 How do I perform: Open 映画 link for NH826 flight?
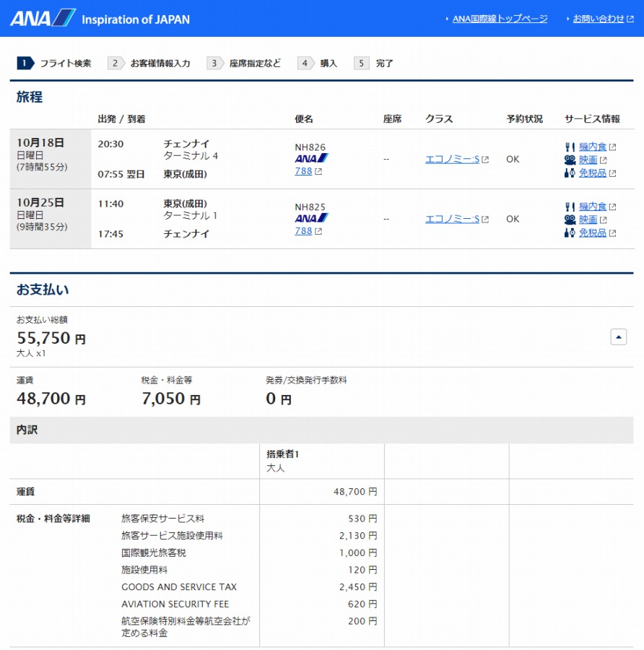pos(588,160)
